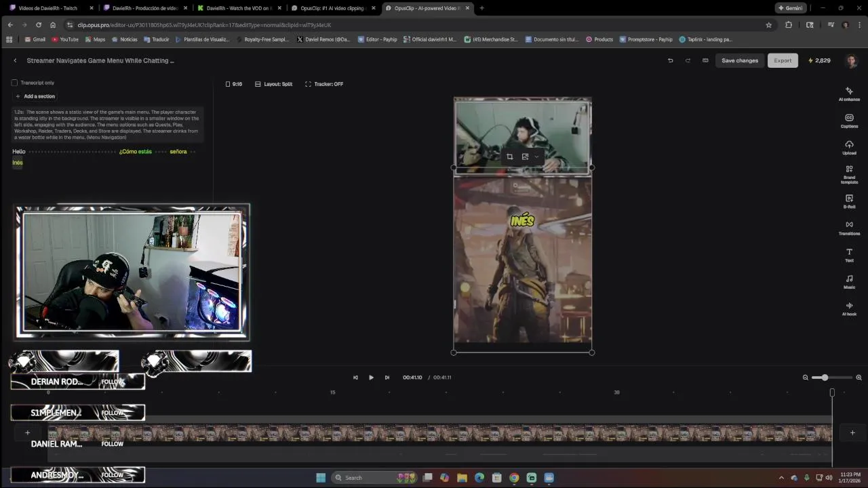Screen dimensions: 868x488
Task: Add clip at right end of timeline
Action: click(x=852, y=432)
